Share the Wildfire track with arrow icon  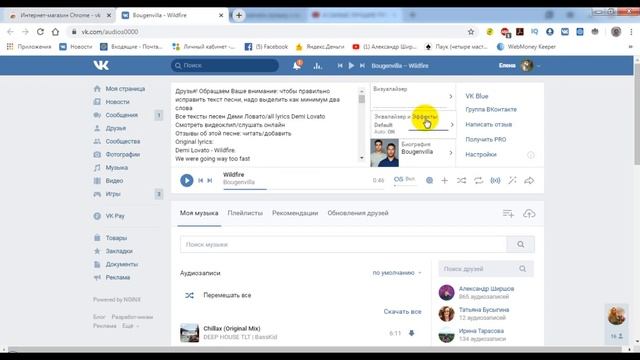[529, 180]
